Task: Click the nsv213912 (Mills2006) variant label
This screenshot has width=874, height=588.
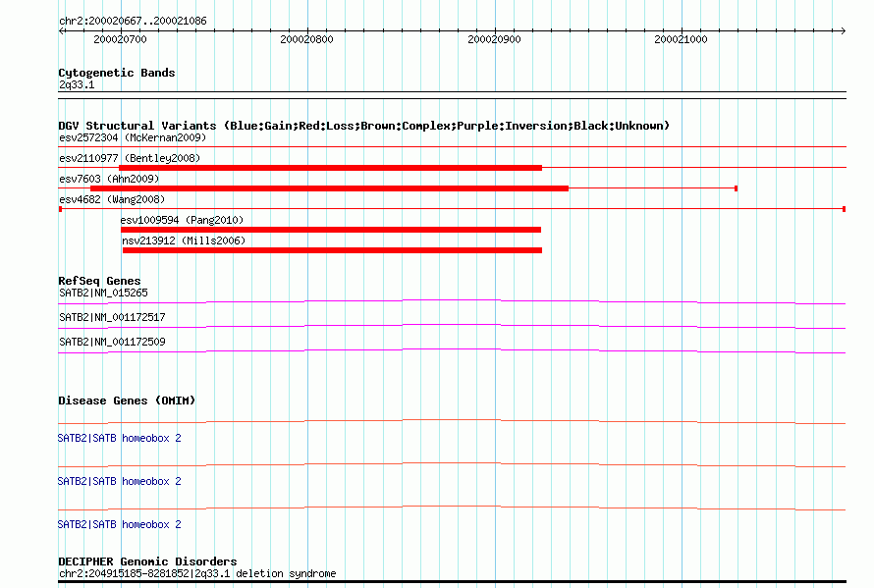Action: coord(184,241)
